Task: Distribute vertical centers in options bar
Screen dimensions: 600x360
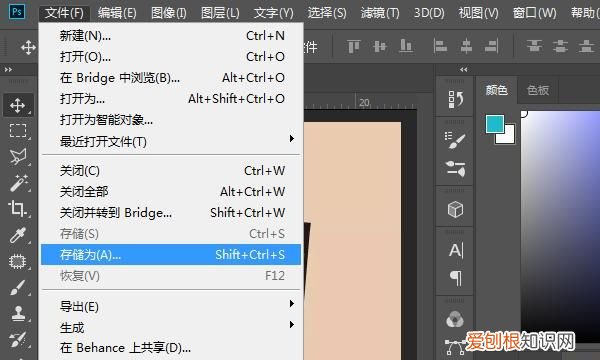Action: coord(560,46)
